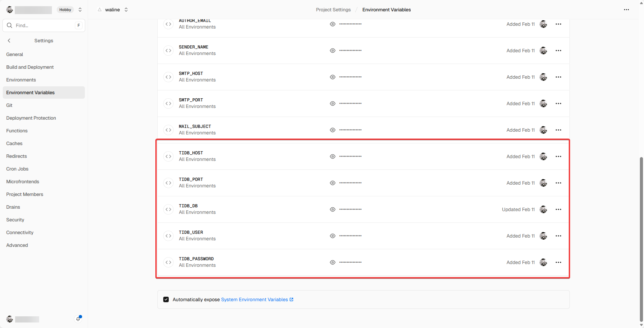
Task: Click the code icon next to SMTP_PORT
Action: [168, 103]
